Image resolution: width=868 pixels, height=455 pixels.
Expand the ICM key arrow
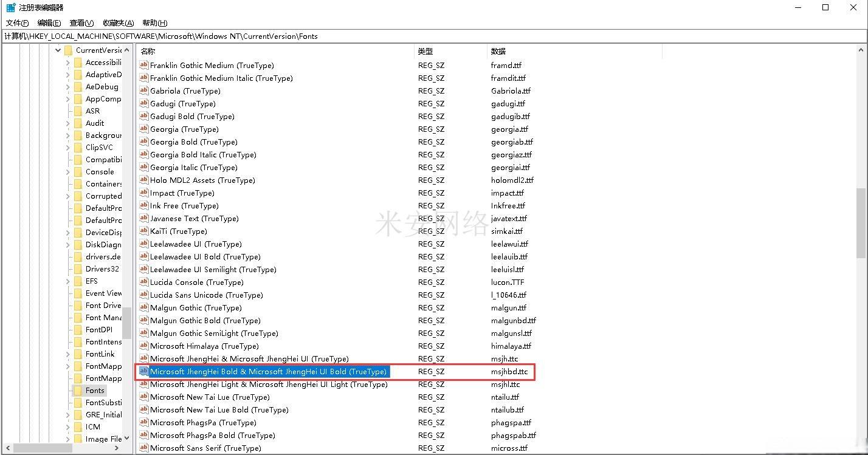coord(67,427)
